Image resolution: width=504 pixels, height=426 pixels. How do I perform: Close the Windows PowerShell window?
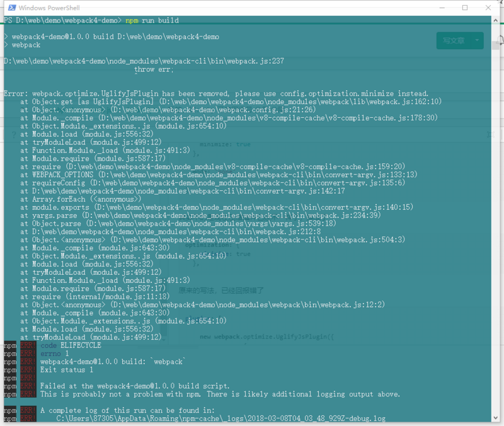coord(488,8)
